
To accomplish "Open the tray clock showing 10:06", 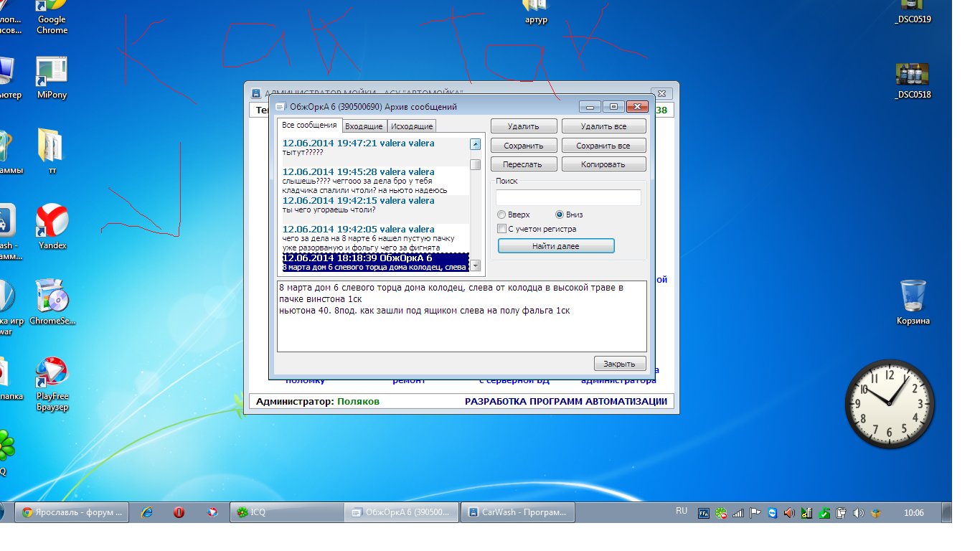I will [x=913, y=513].
